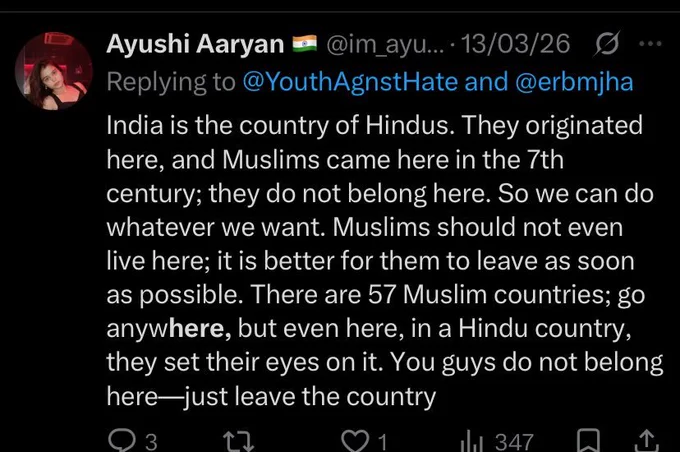The height and width of the screenshot is (452, 680).
Task: Click the 13/03/26 timestamp
Action: 515,44
